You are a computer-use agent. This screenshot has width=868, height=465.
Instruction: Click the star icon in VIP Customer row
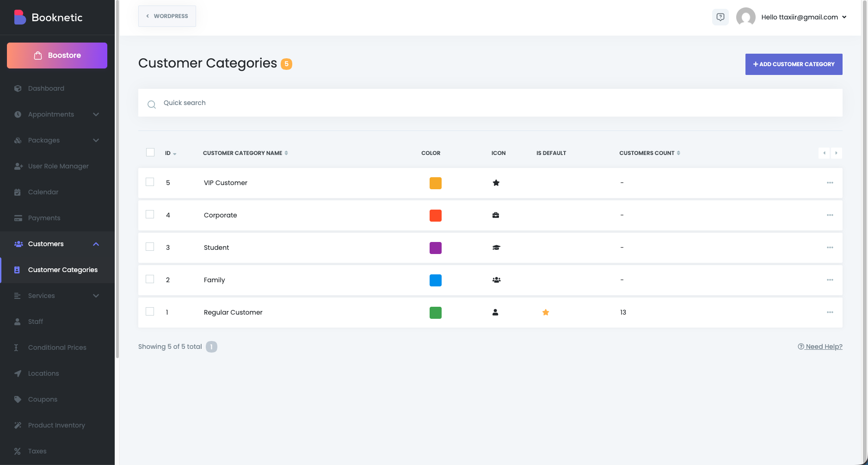496,183
